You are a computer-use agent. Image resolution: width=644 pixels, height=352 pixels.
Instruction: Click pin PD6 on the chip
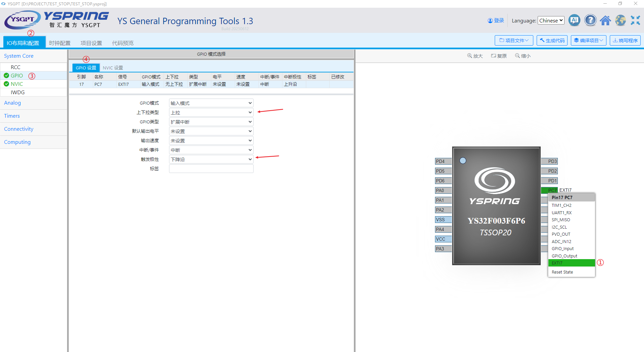(443, 181)
